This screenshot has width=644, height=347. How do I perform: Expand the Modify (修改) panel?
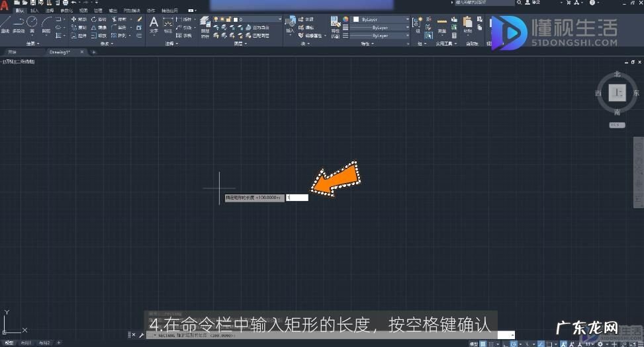[x=108, y=44]
